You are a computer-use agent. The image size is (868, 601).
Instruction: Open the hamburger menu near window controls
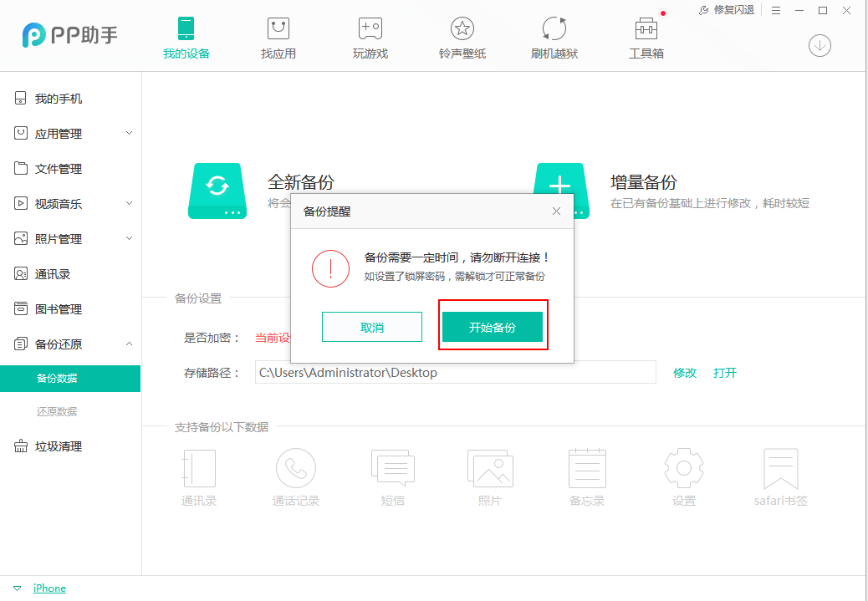point(776,10)
